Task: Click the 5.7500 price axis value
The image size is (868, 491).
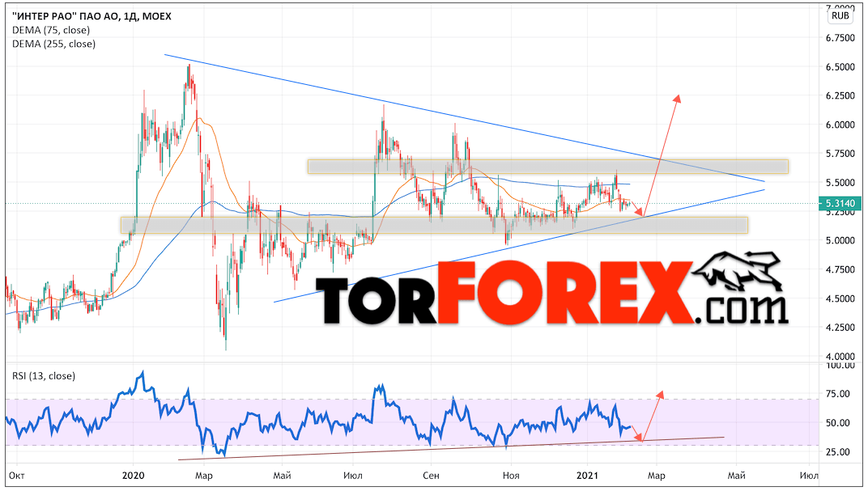Action: 840,154
